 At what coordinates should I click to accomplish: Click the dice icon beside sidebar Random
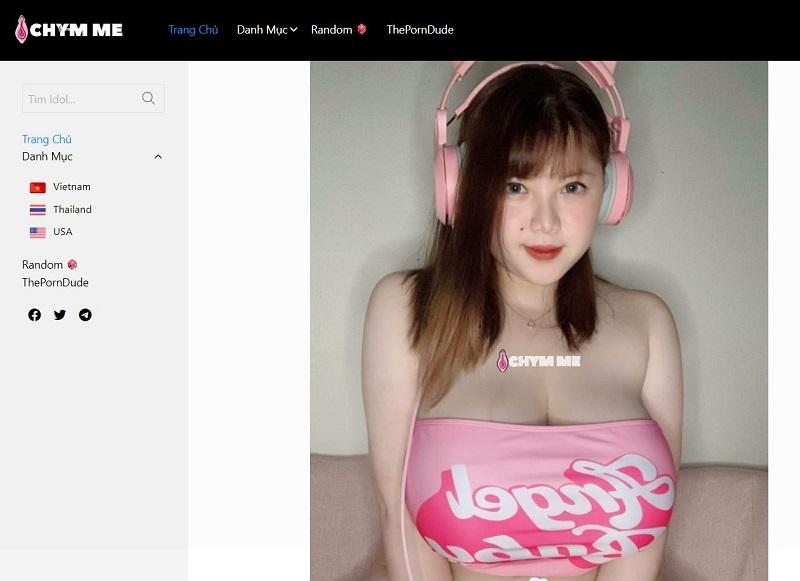pos(72,264)
